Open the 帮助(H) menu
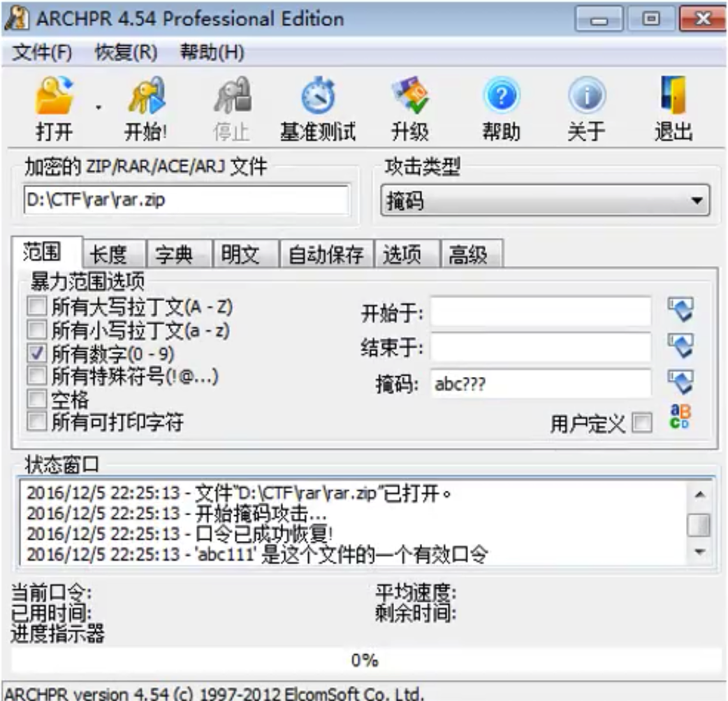This screenshot has width=728, height=701. pos(212,52)
